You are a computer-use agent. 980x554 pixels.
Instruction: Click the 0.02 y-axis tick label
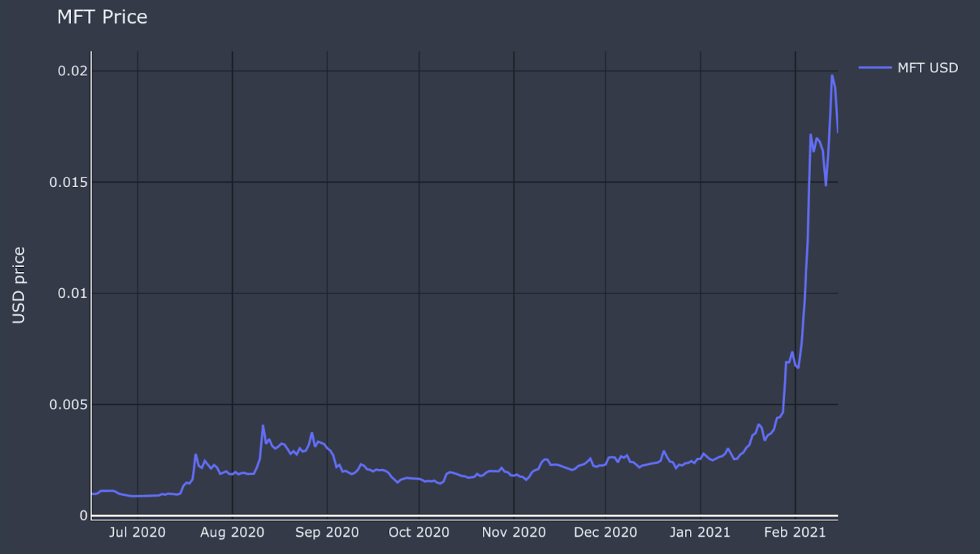[74, 71]
